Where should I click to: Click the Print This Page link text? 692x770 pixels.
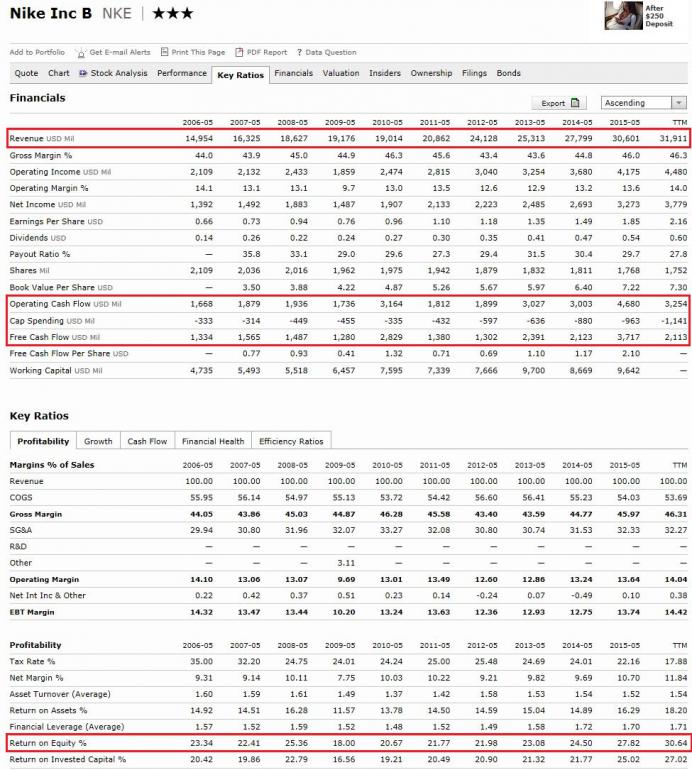[x=198, y=52]
